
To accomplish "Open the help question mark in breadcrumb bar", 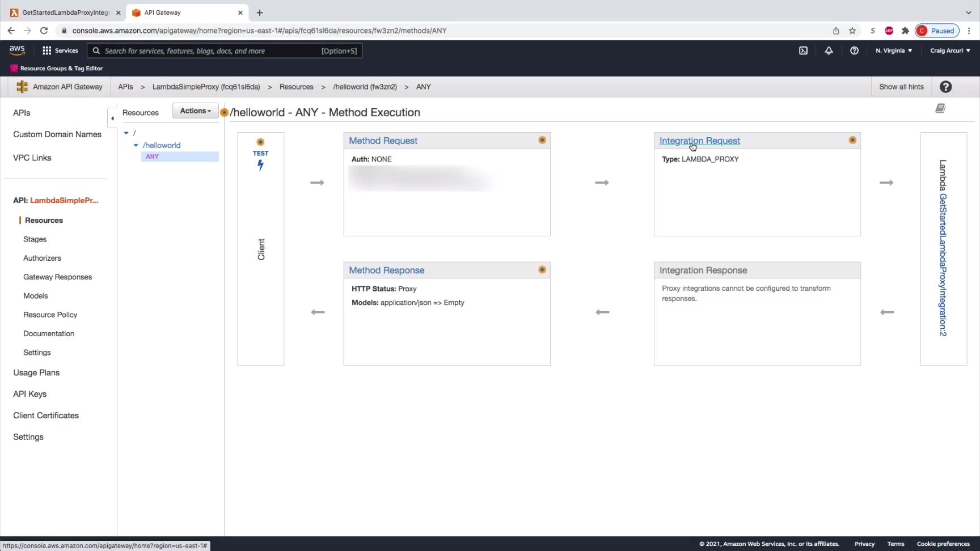I will [945, 87].
